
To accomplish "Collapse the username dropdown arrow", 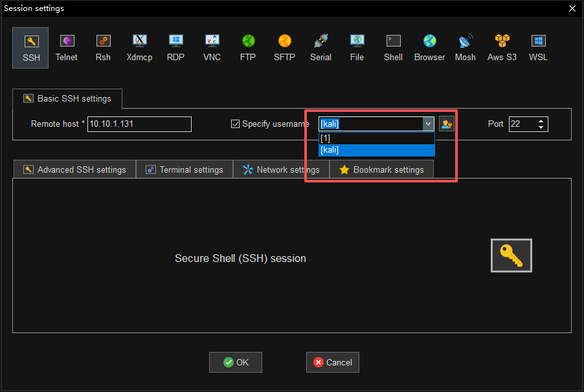I will coord(428,124).
